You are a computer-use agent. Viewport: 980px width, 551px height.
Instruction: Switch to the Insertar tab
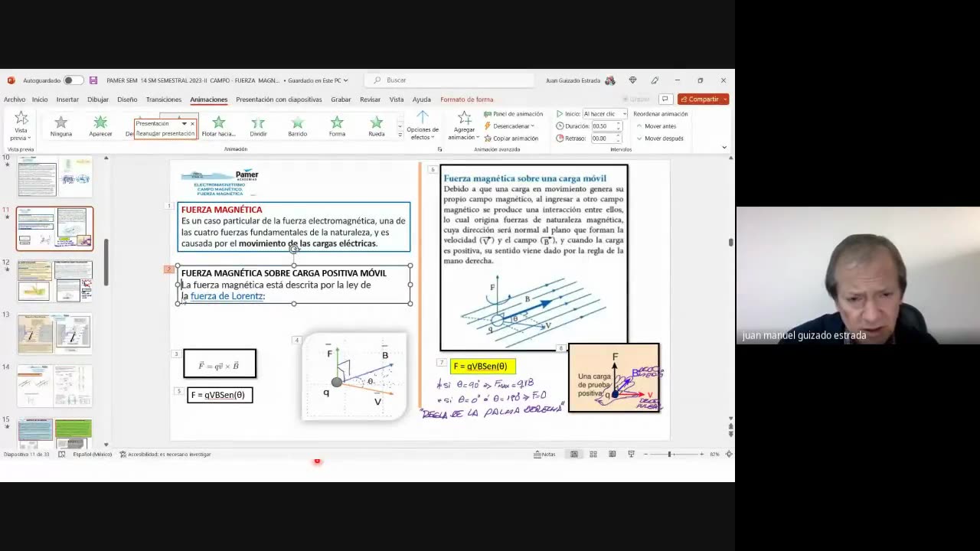click(67, 99)
